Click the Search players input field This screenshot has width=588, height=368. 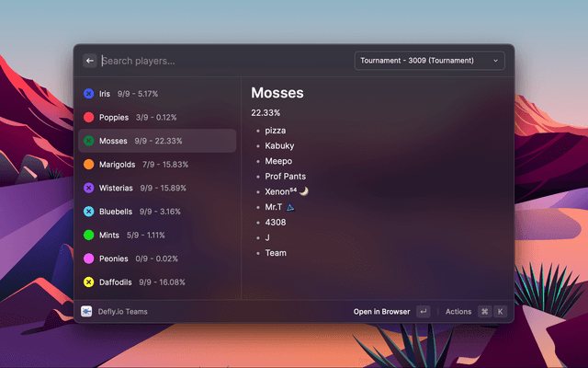point(220,61)
